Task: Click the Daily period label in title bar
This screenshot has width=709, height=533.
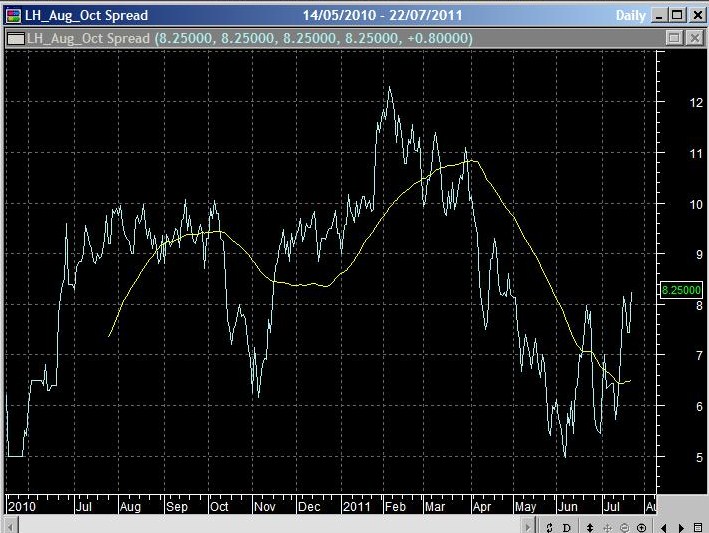Action: pos(630,16)
